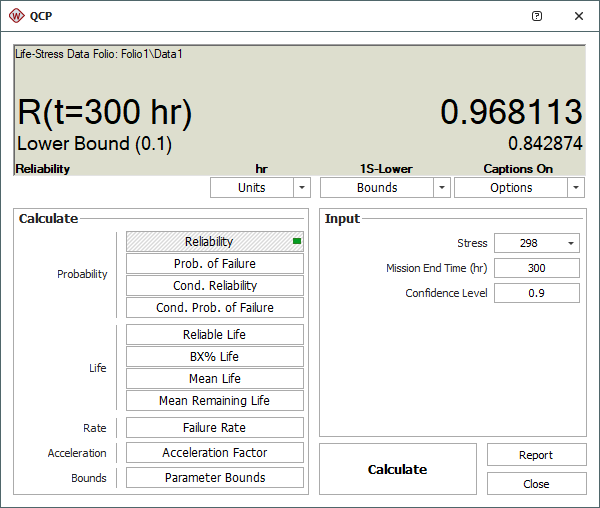
Task: Click the Confidence Level input field
Action: tap(536, 293)
